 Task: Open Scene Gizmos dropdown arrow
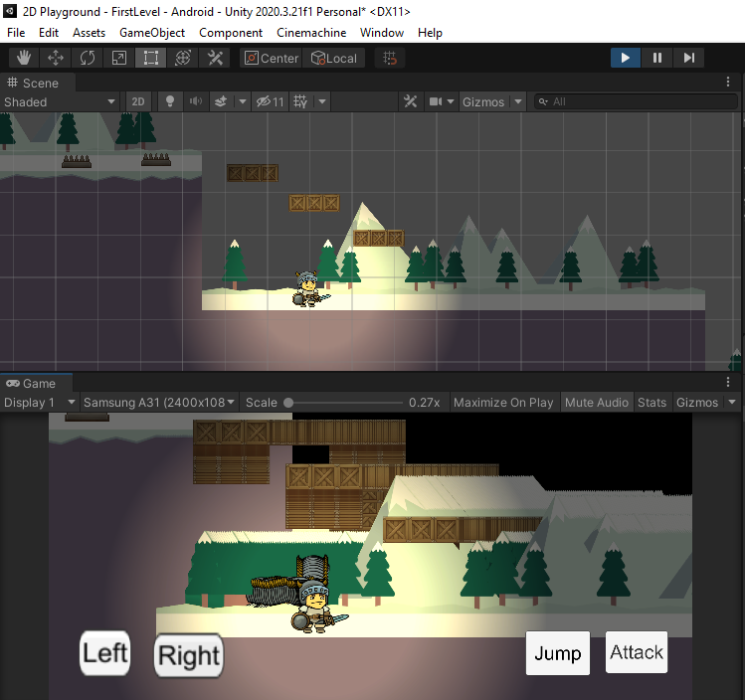(518, 101)
